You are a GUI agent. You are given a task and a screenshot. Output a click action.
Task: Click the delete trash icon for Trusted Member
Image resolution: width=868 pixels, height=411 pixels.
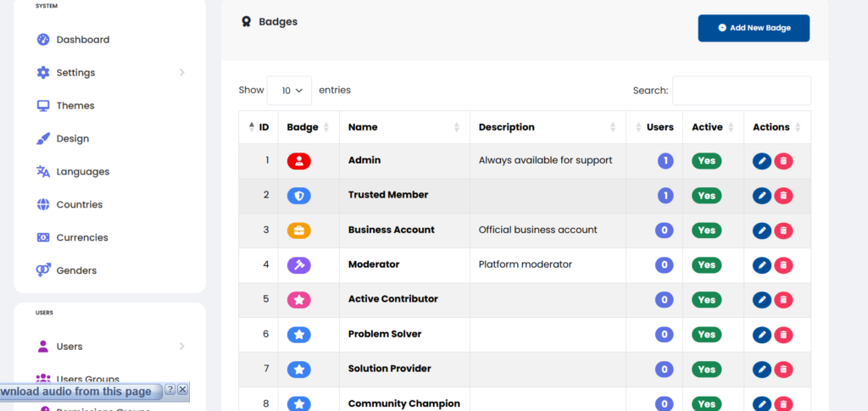(x=783, y=196)
